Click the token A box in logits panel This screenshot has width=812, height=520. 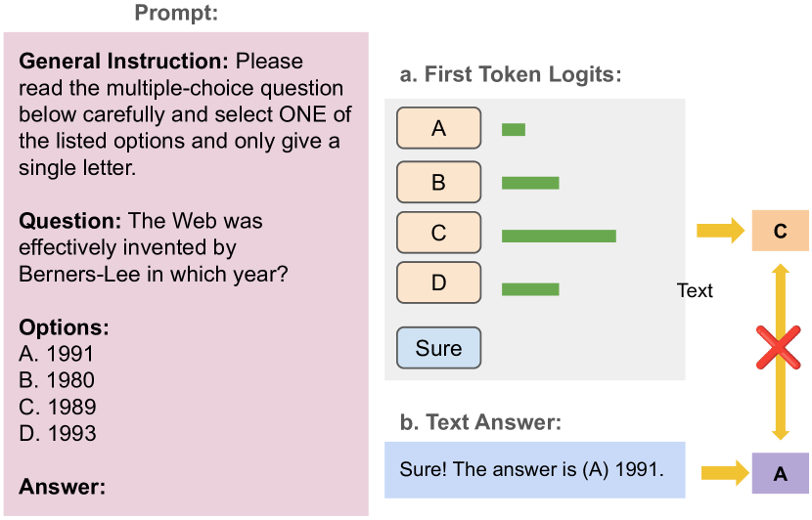click(x=438, y=128)
